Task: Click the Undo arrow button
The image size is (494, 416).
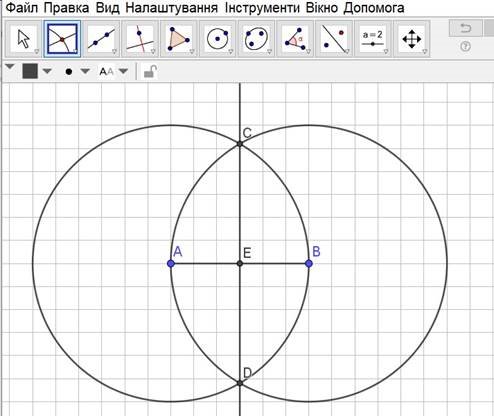Action: pos(465,28)
